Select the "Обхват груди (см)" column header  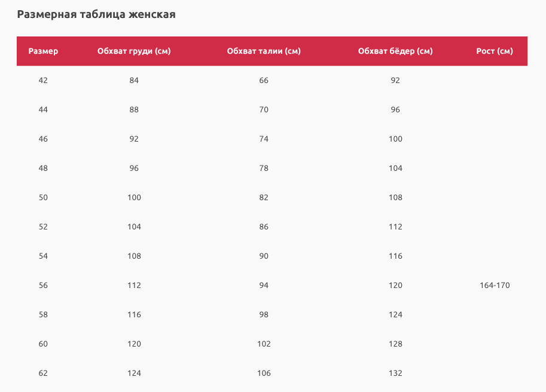pos(134,51)
